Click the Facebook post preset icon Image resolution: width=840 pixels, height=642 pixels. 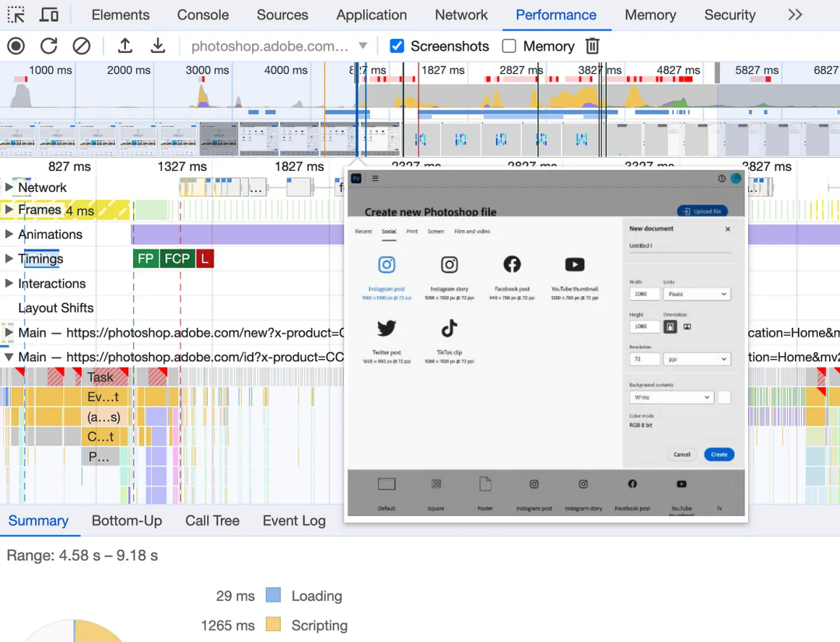[512, 264]
